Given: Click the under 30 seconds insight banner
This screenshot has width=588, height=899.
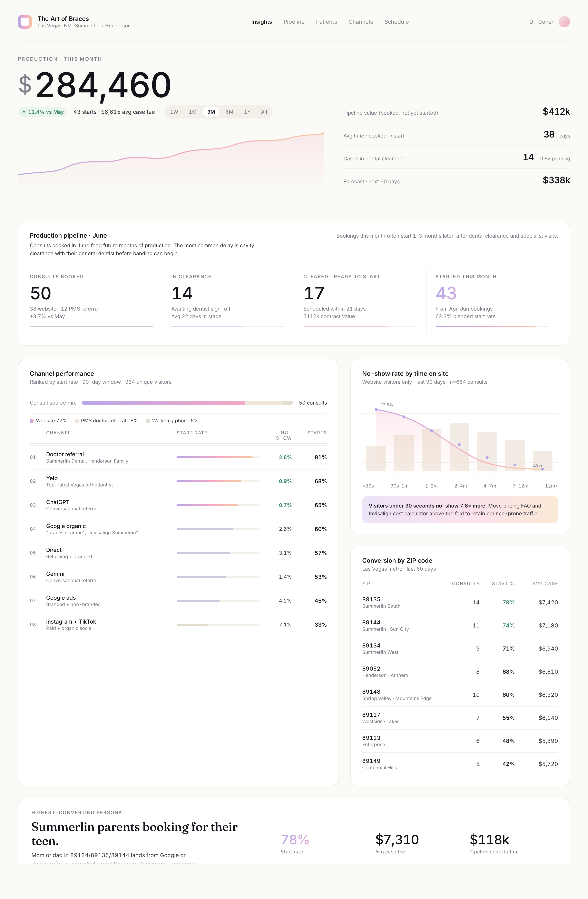Looking at the screenshot, I should 460,510.
